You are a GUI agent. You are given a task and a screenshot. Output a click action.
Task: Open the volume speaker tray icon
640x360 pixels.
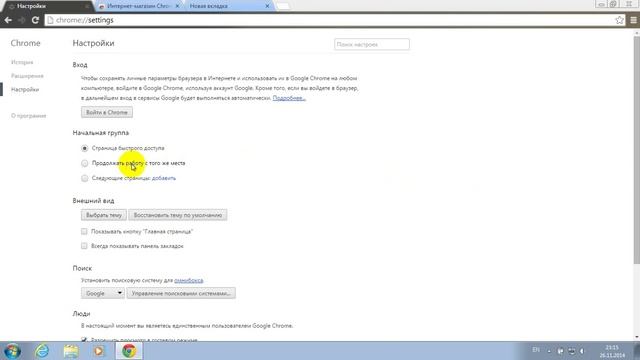click(x=582, y=351)
